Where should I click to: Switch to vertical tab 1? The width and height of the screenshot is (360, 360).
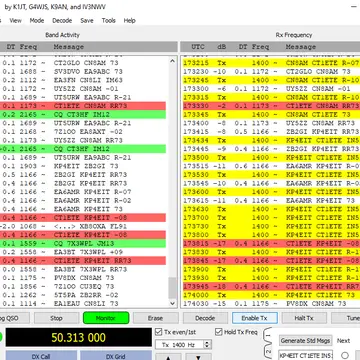tap(268, 335)
